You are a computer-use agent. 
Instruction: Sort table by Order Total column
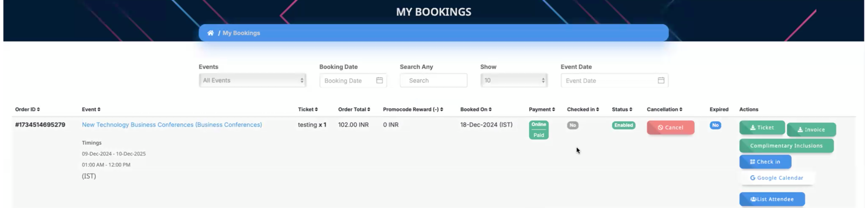(x=354, y=109)
